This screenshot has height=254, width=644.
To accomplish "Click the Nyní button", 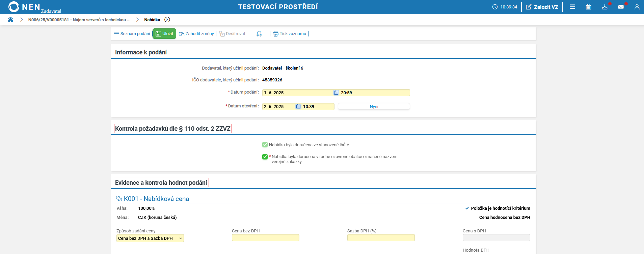I will click(374, 107).
